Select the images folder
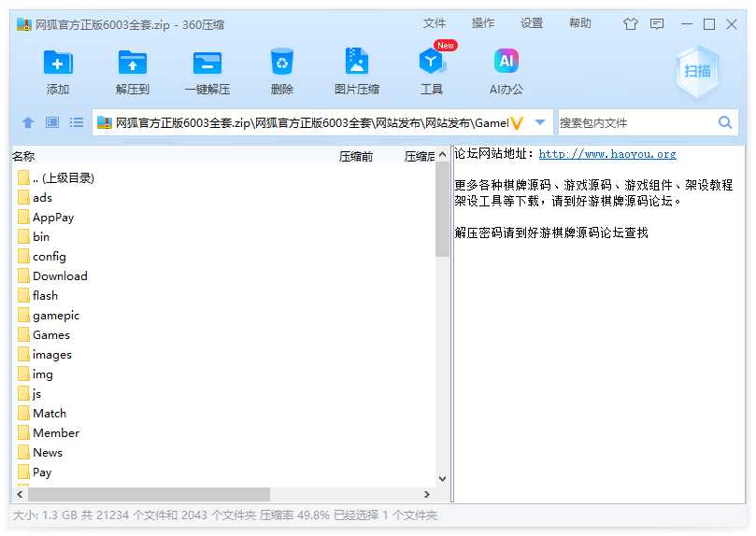 point(223,355)
